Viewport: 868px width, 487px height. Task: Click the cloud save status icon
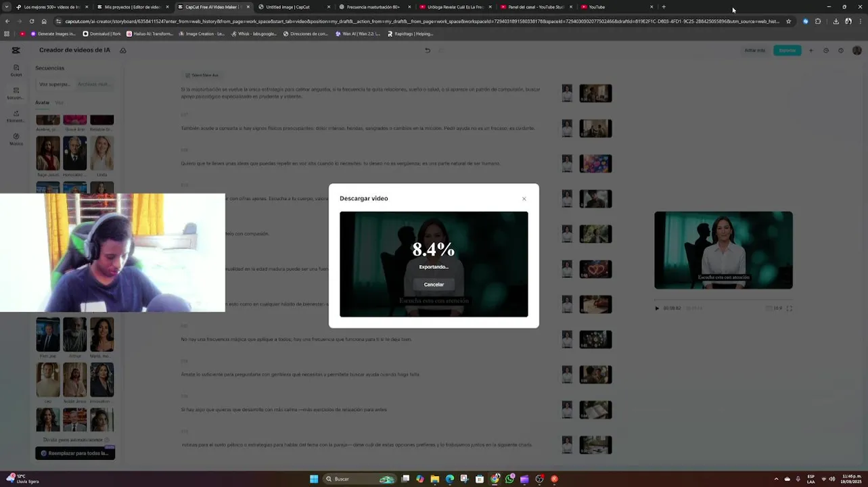point(123,50)
